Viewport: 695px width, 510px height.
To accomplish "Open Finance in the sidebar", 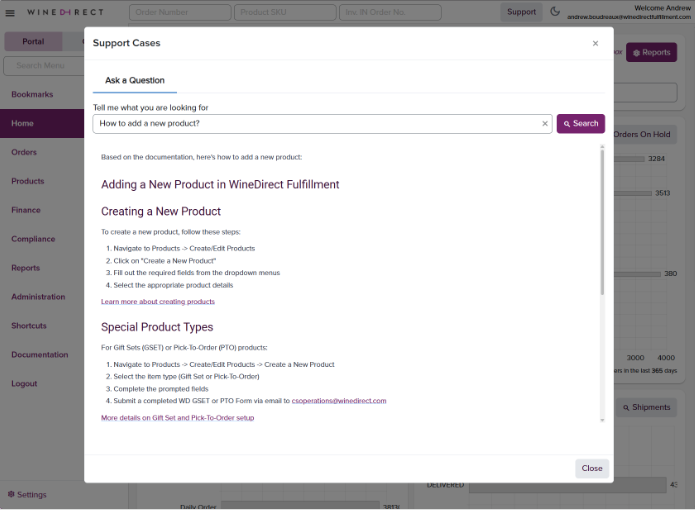I will pos(26,210).
